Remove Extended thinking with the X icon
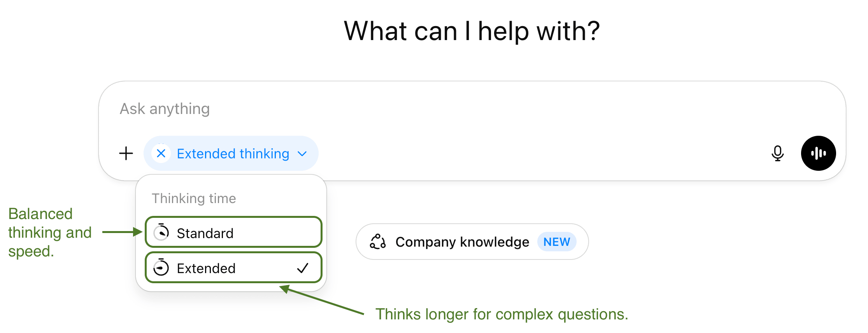The width and height of the screenshot is (868, 333). pyautogui.click(x=161, y=153)
